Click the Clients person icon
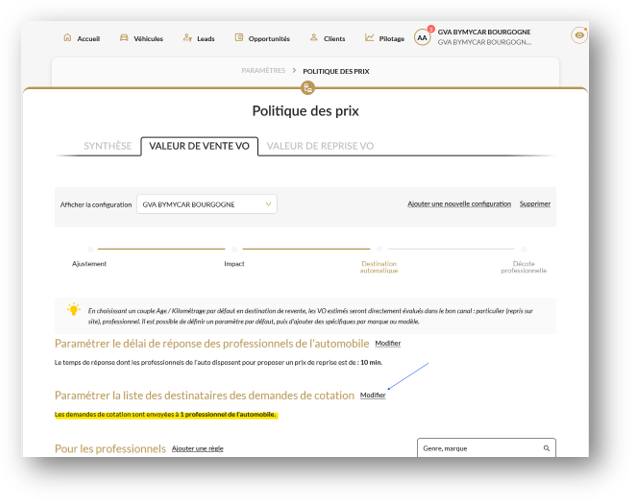This screenshot has width=631, height=499. click(x=313, y=37)
